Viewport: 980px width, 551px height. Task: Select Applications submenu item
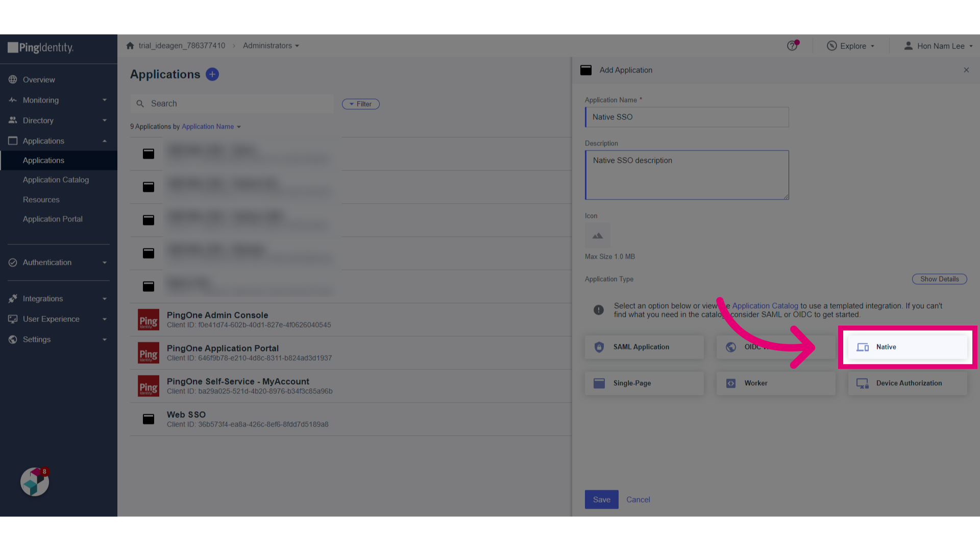(x=59, y=160)
